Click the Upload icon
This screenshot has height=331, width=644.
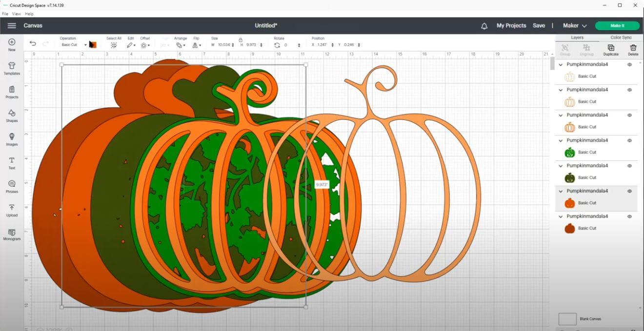coord(12,210)
